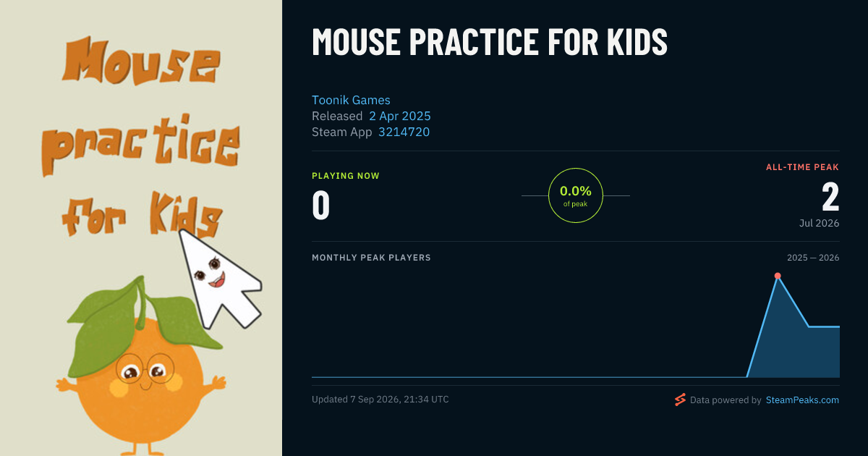
Task: Click the All-Time Peak value 2
Action: click(x=830, y=197)
